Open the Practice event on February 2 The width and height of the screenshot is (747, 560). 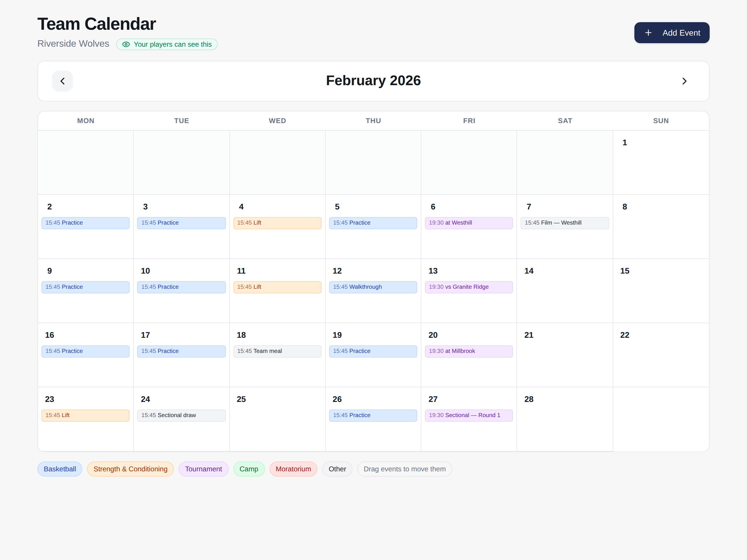pyautogui.click(x=85, y=223)
